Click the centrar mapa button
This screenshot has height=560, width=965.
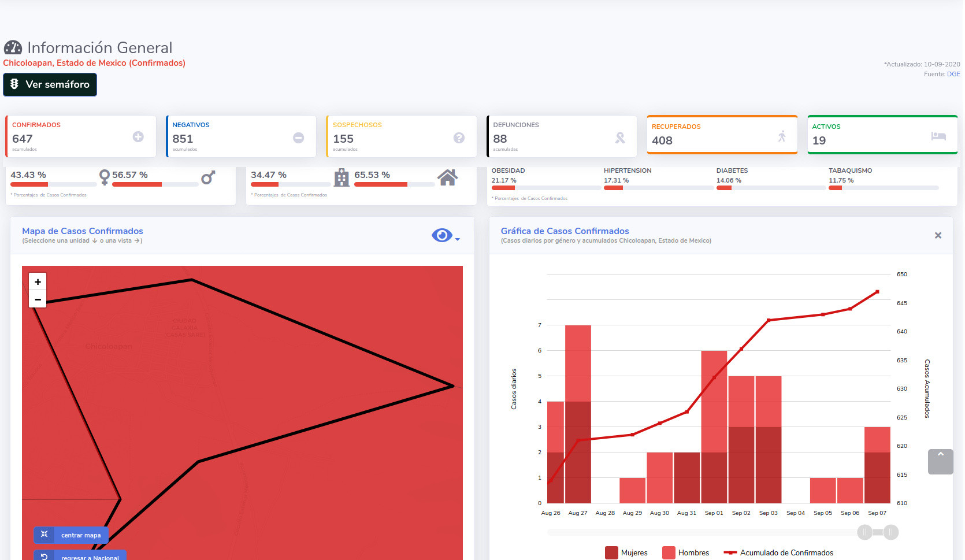coord(70,535)
